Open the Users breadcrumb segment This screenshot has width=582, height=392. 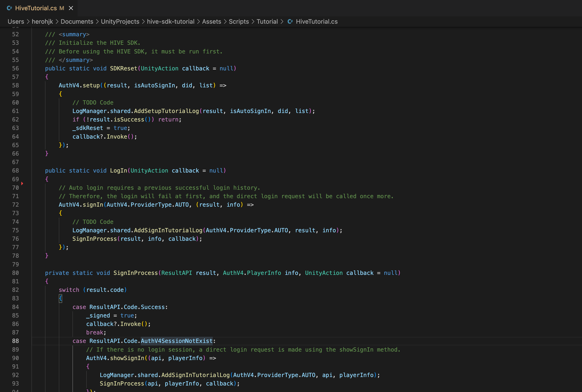(x=16, y=21)
